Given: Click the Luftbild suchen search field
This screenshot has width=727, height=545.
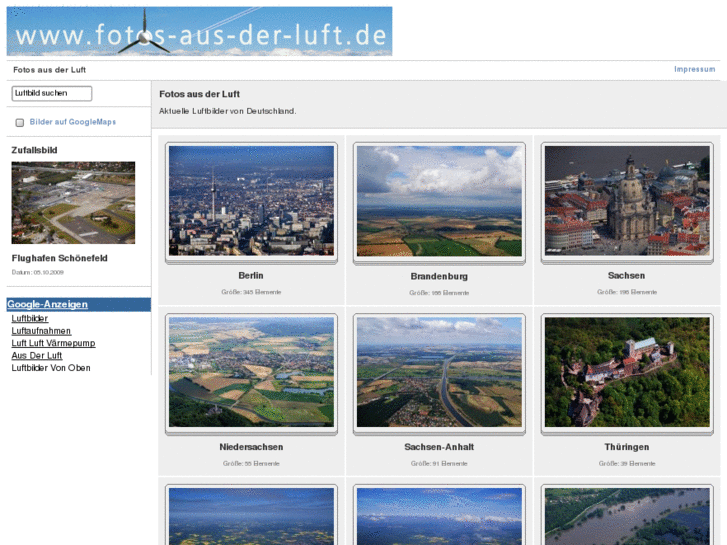Looking at the screenshot, I should tap(52, 93).
